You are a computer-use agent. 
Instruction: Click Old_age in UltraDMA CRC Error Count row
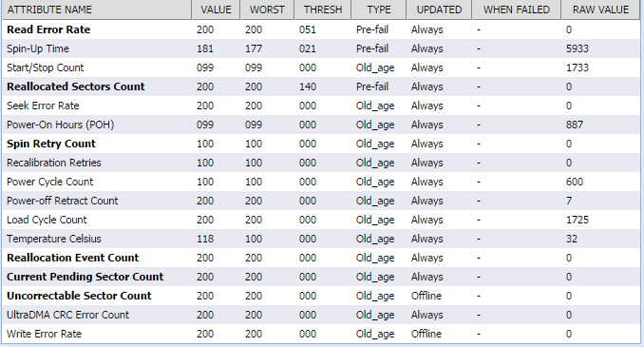pyautogui.click(x=375, y=315)
